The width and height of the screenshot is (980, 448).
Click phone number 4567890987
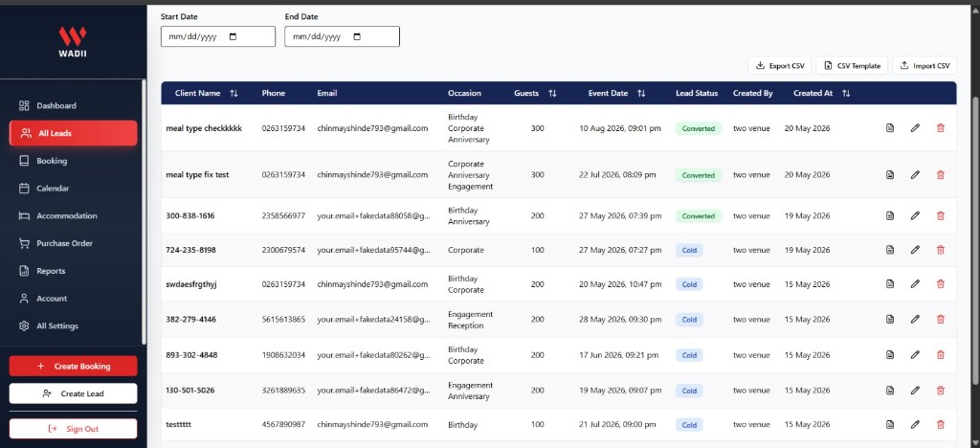click(x=283, y=424)
